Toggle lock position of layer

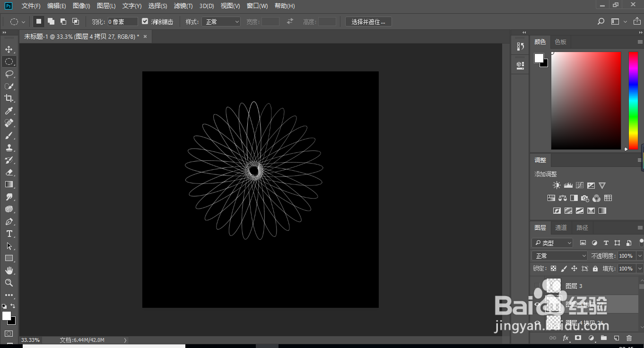coord(574,269)
